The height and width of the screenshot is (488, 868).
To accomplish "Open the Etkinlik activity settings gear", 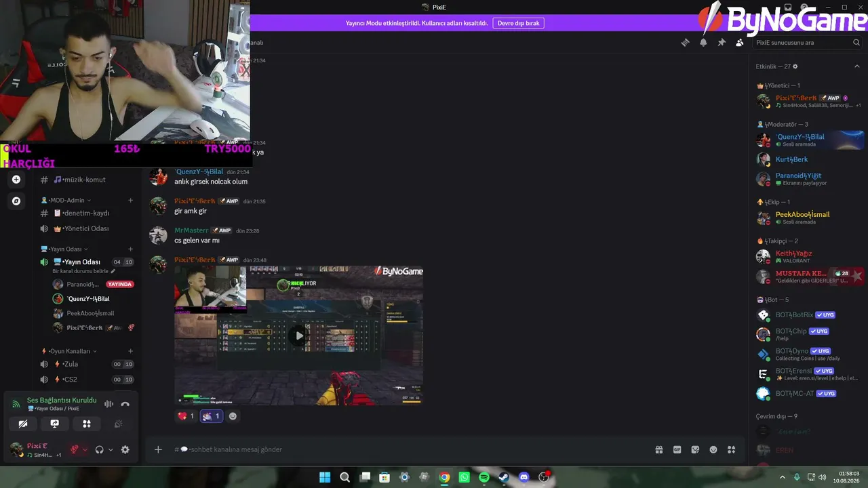I will [x=795, y=66].
